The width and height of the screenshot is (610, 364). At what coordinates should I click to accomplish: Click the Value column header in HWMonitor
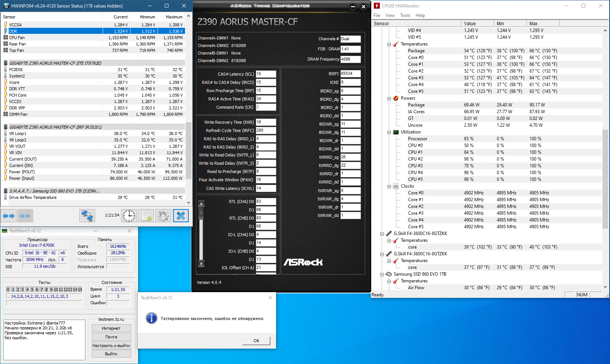(x=478, y=23)
